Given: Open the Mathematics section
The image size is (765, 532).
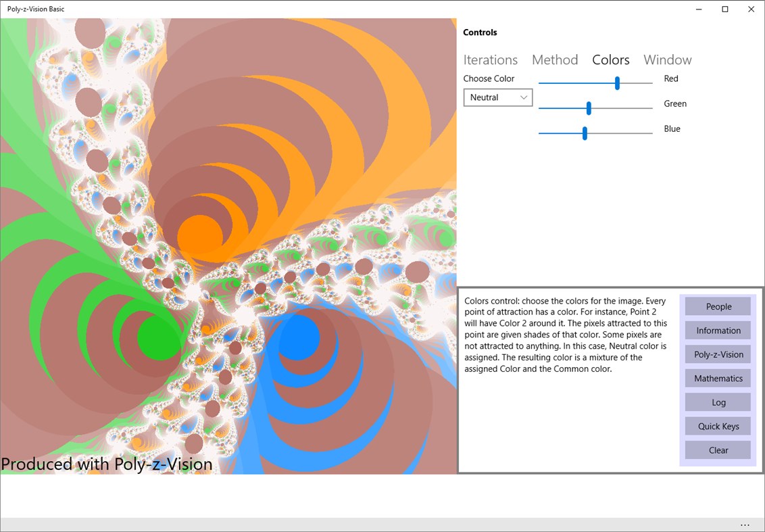Looking at the screenshot, I should click(718, 378).
